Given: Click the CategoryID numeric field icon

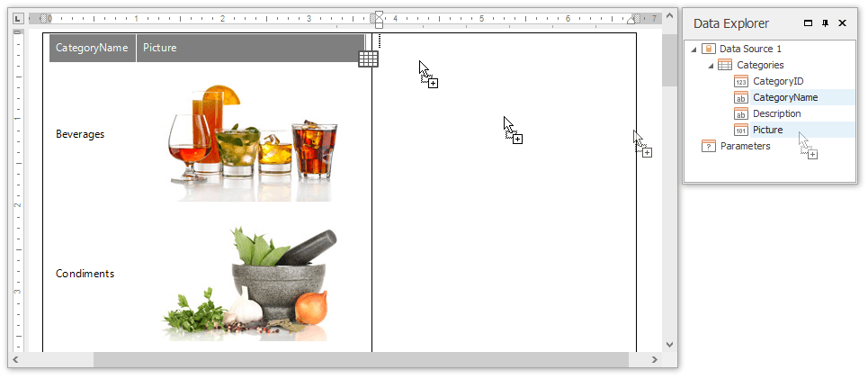Looking at the screenshot, I should pyautogui.click(x=740, y=81).
